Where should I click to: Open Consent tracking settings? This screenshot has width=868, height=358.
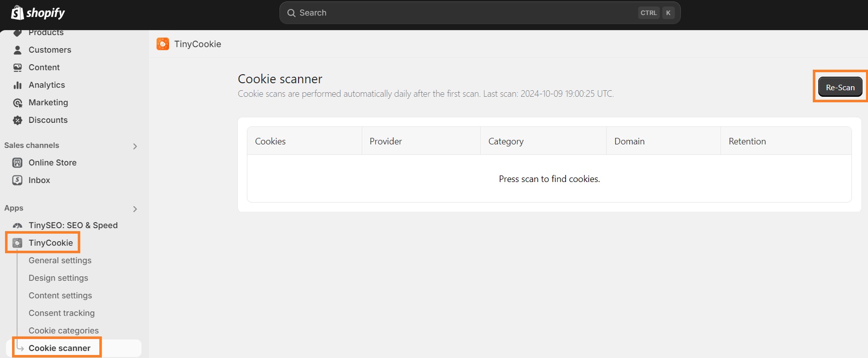pyautogui.click(x=61, y=313)
